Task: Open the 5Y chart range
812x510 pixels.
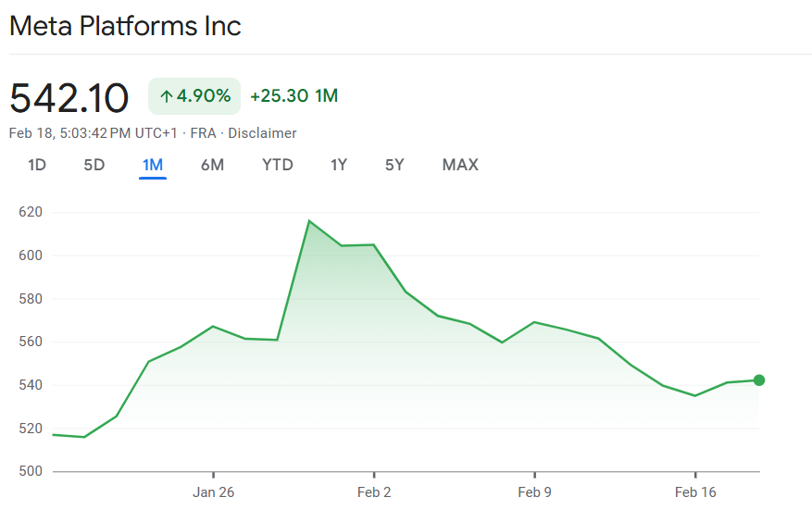Action: tap(395, 165)
